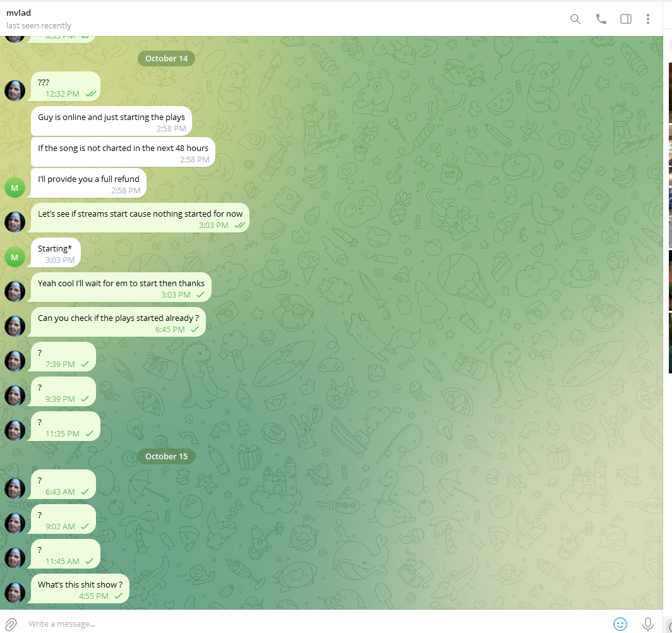This screenshot has height=633, width=672.
Task: Click in the 'Write a message...' field
Action: [317, 624]
